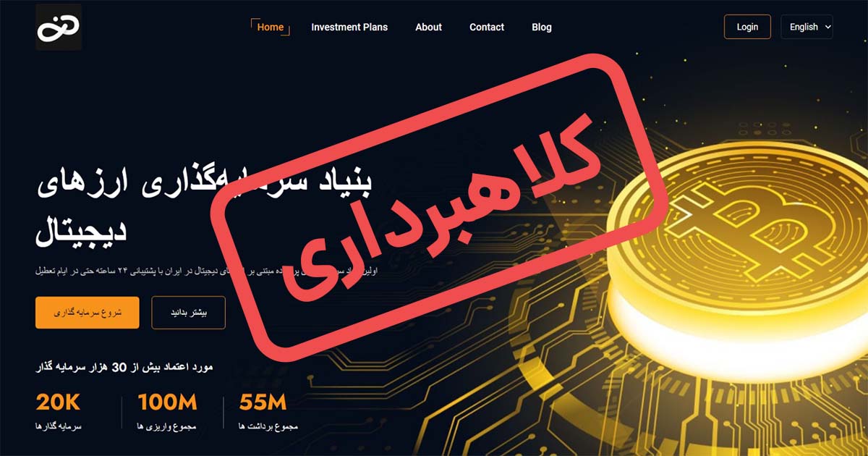Select the 100M total deposits statistic
The width and height of the screenshot is (868, 456).
click(x=167, y=411)
